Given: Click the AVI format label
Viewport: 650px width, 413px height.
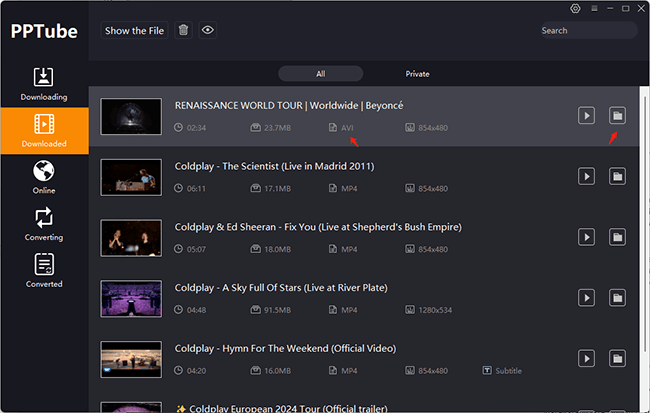Looking at the screenshot, I should (x=347, y=128).
